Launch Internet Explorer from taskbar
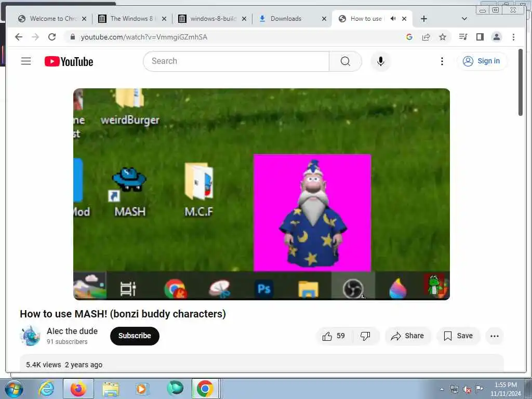 [x=46, y=389]
